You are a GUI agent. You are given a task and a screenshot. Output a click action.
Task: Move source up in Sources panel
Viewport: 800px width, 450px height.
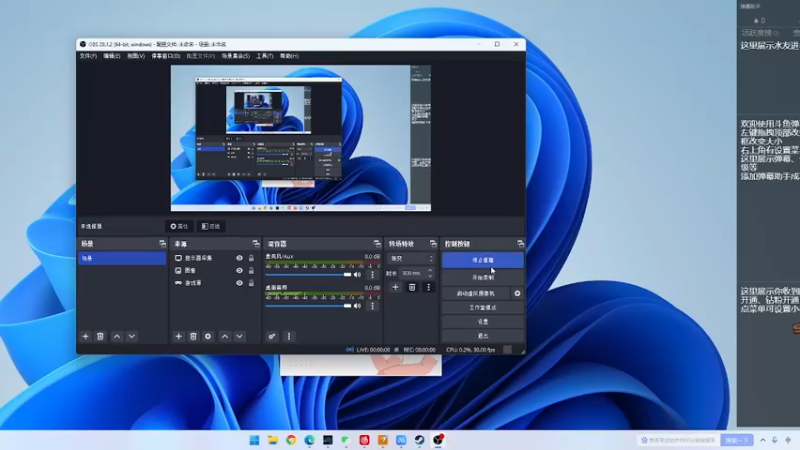[x=224, y=336]
